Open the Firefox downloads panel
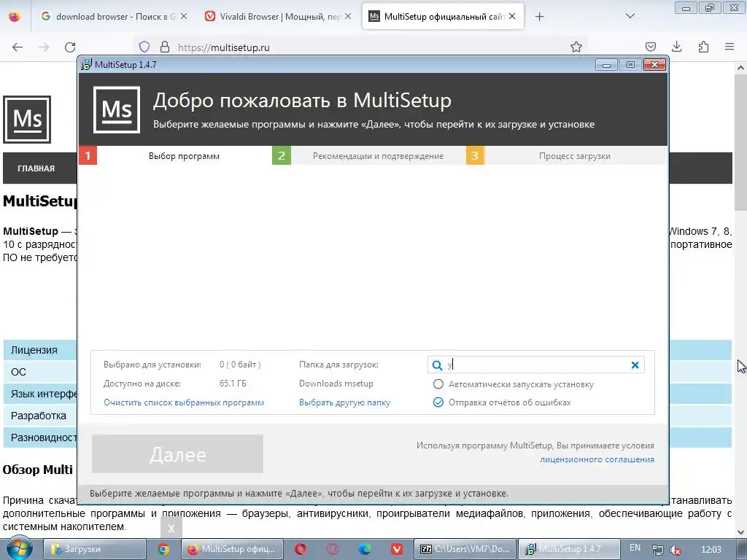 coord(676,47)
